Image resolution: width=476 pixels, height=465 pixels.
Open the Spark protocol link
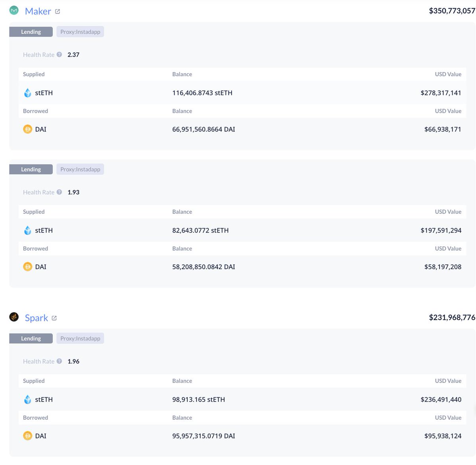[36, 318]
